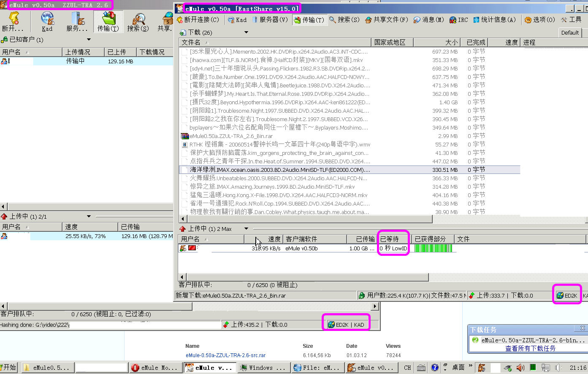Expand the 下载 (26) dropdown in EastShare

[246, 33]
